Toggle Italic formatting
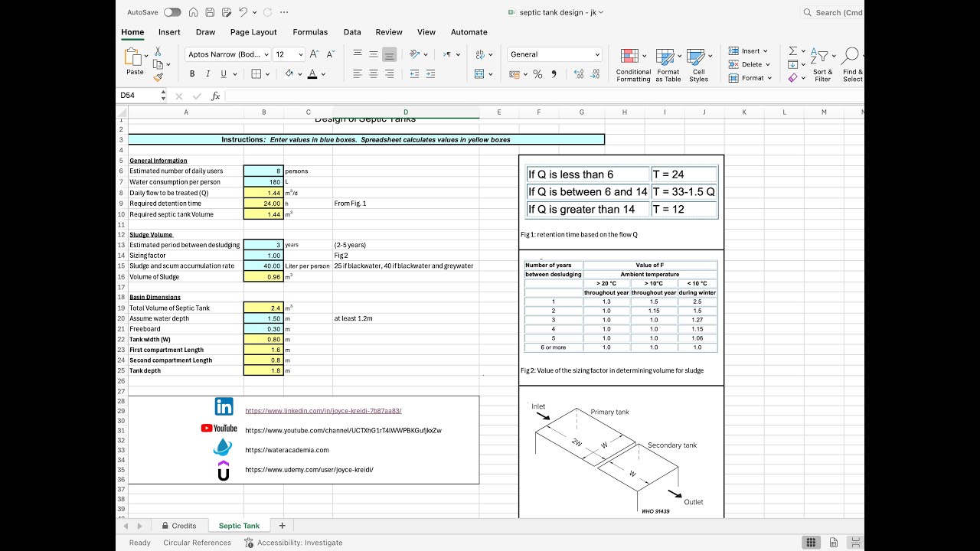 (207, 74)
